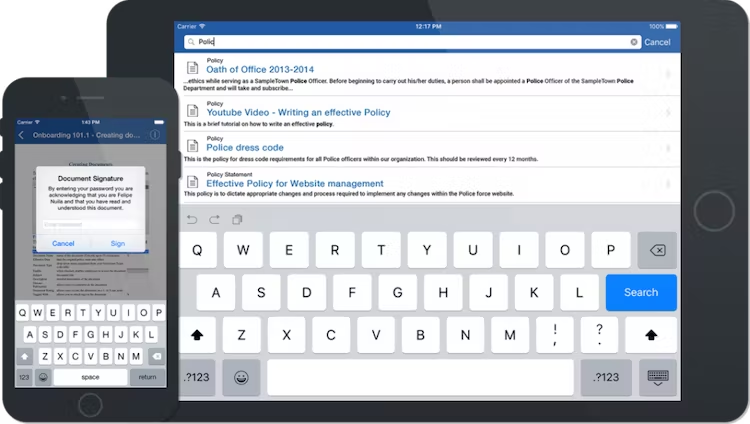Tap the return key on phone keyboard
The image size is (750, 424).
click(x=147, y=377)
